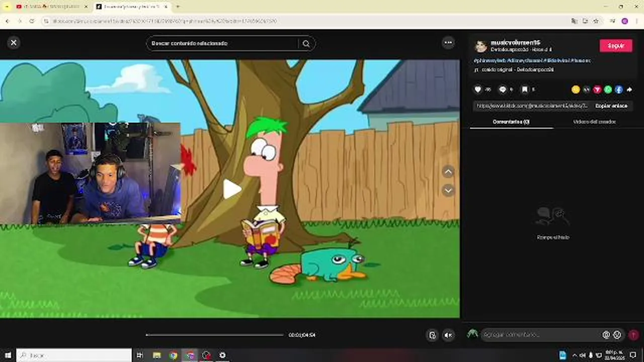Unmute video using the speaker icon
Screen dimensions: 644x362
coord(448,335)
